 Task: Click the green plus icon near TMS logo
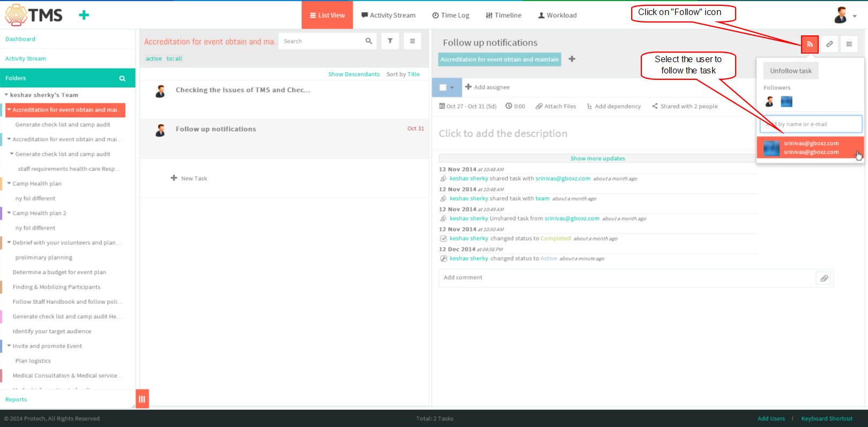(84, 15)
